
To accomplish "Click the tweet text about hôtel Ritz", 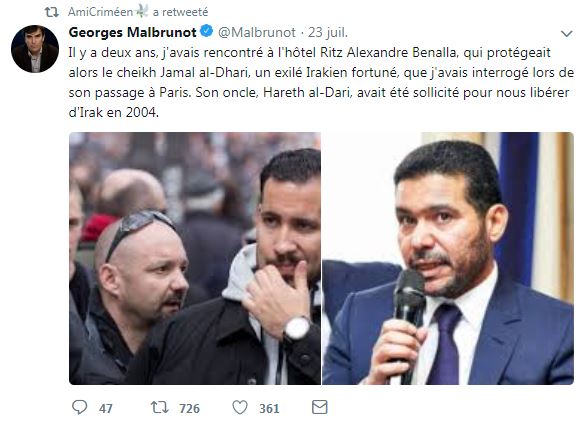I will click(x=321, y=82).
